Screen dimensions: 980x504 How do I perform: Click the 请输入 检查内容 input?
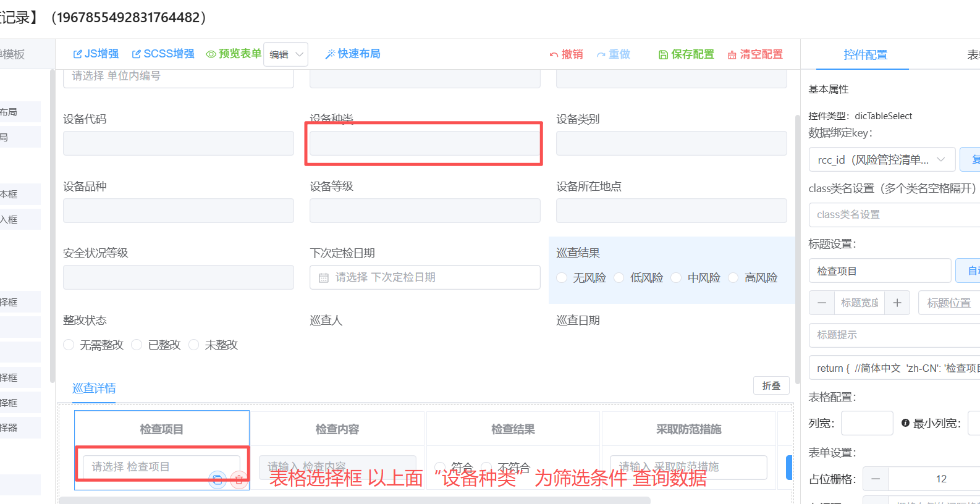tap(337, 467)
